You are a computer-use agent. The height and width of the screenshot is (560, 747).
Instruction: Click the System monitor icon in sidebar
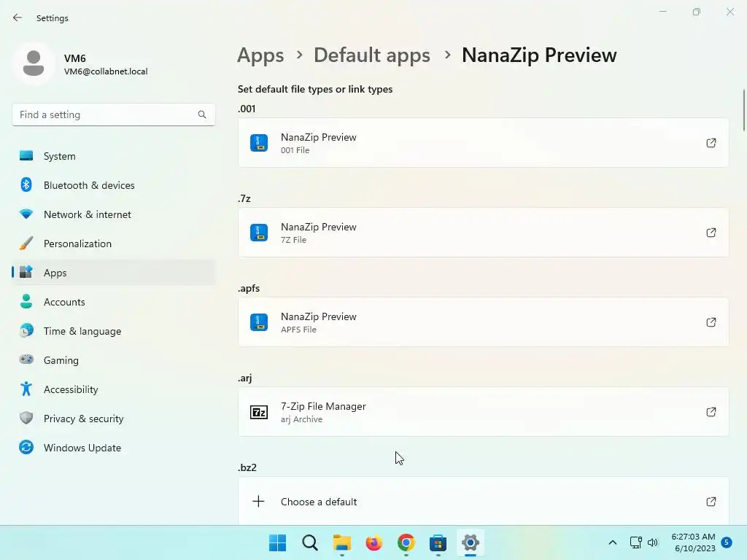26,156
